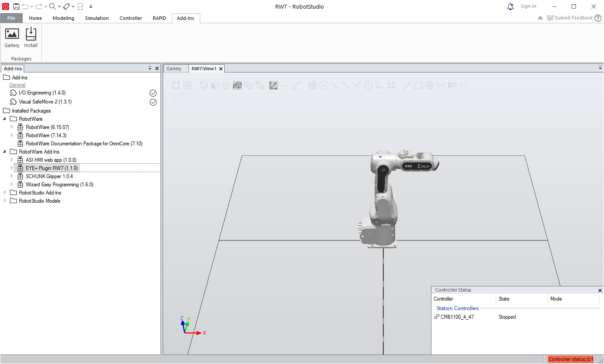Click the arrow target selection icon

coord(284,85)
